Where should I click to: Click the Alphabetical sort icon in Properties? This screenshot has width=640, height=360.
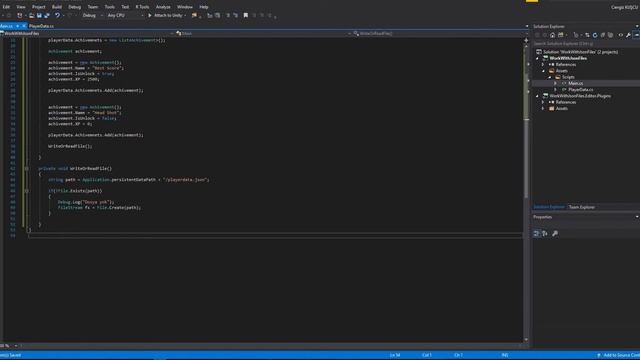(x=545, y=233)
